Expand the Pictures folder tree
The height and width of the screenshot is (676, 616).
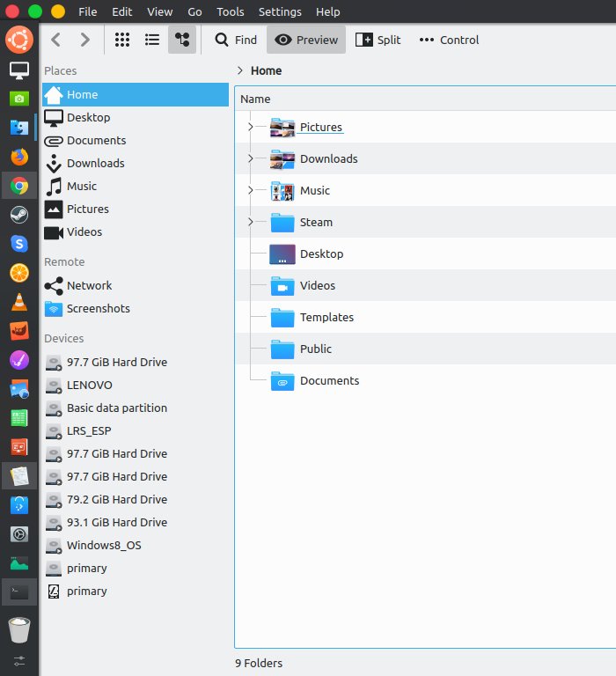(x=251, y=128)
